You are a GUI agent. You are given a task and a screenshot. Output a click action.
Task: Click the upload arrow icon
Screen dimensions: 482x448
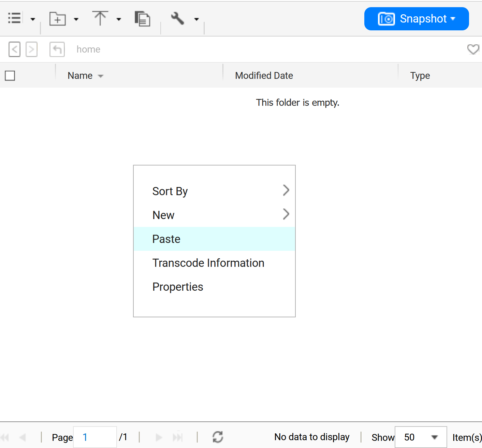[x=100, y=18]
